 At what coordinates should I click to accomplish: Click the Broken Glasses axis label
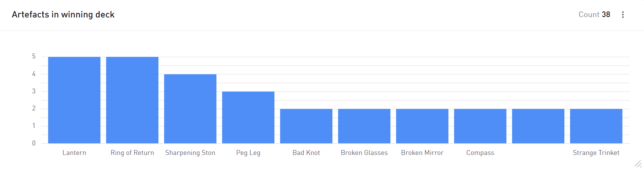364,153
